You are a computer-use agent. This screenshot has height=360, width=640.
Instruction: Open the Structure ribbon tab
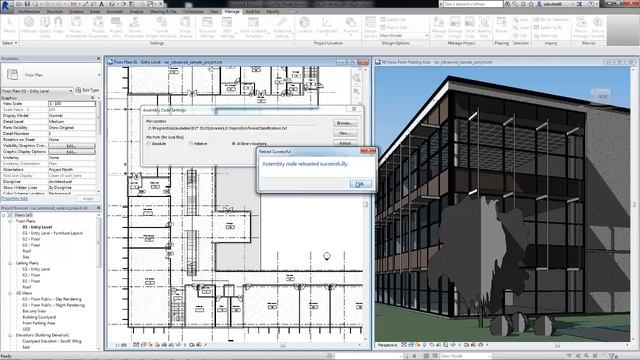point(55,11)
